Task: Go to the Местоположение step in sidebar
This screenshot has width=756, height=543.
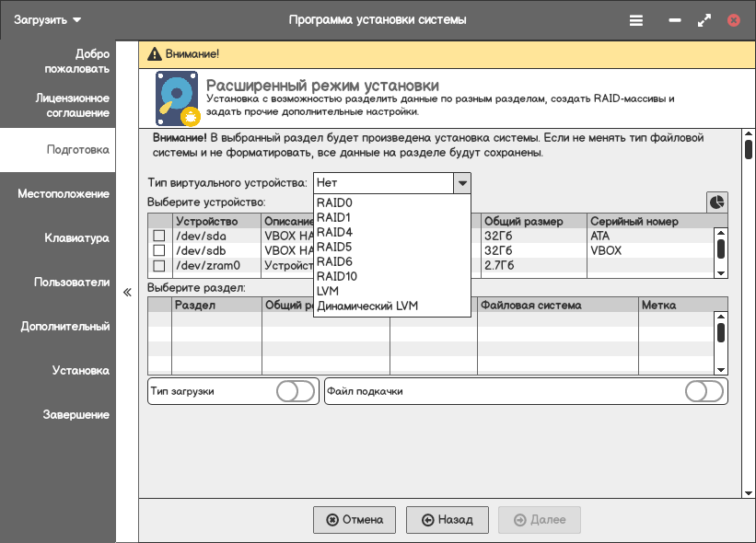Action: 63,194
